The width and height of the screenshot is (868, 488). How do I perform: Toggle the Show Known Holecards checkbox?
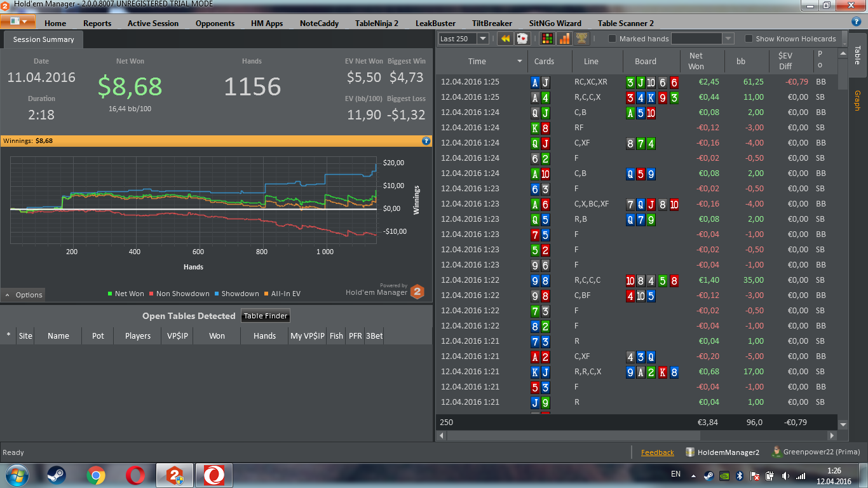tap(749, 39)
